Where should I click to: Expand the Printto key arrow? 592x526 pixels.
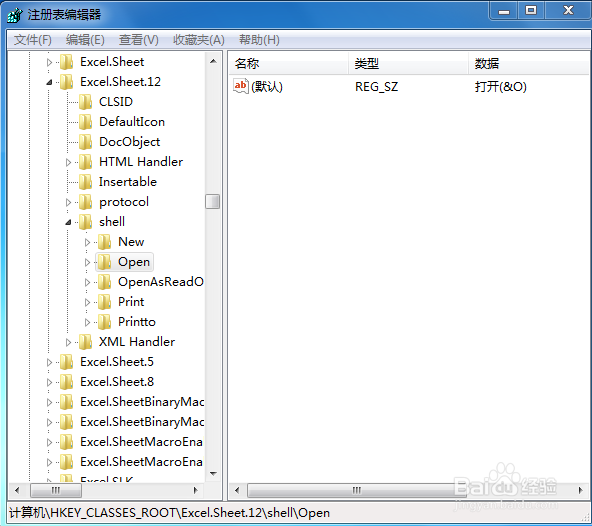87,322
